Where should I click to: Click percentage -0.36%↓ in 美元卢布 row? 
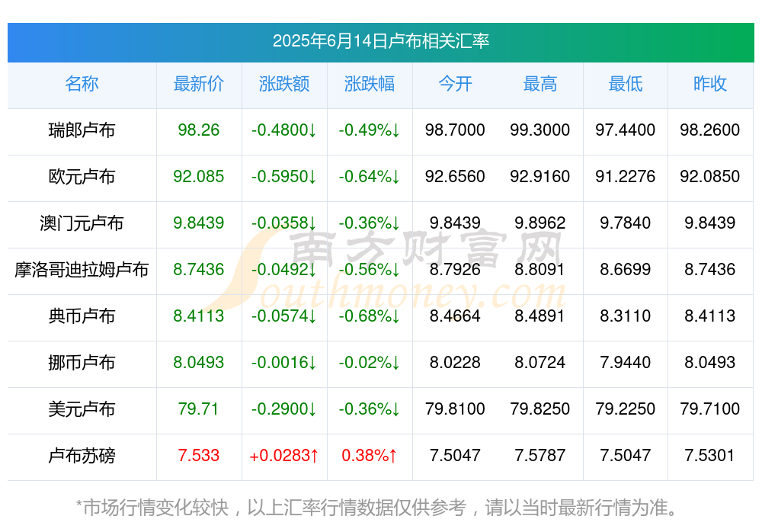tap(370, 409)
